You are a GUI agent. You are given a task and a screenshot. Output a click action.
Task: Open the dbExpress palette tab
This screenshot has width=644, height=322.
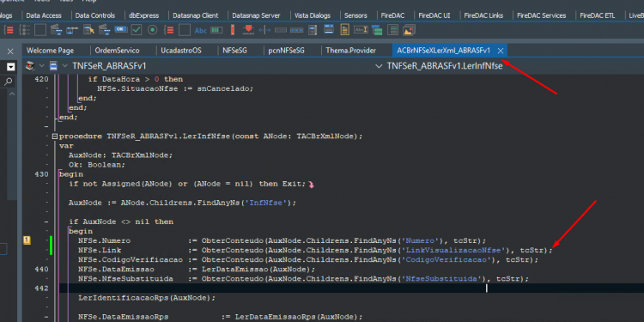click(x=143, y=15)
